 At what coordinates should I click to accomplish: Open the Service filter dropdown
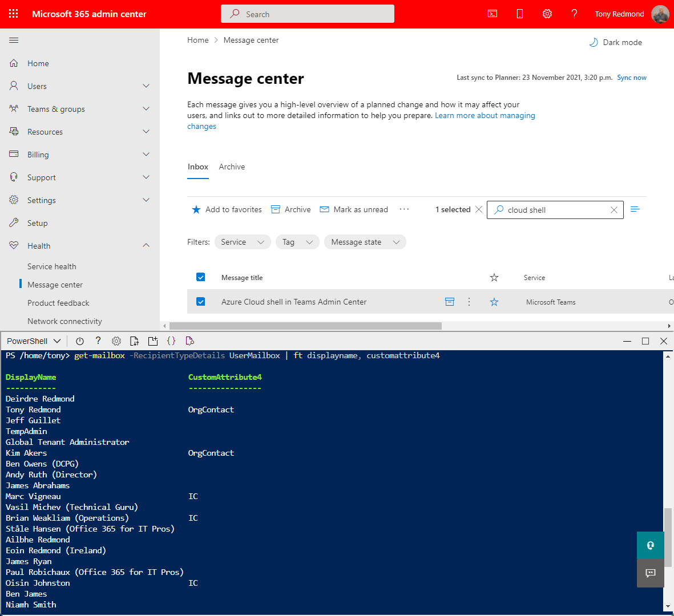(x=242, y=241)
